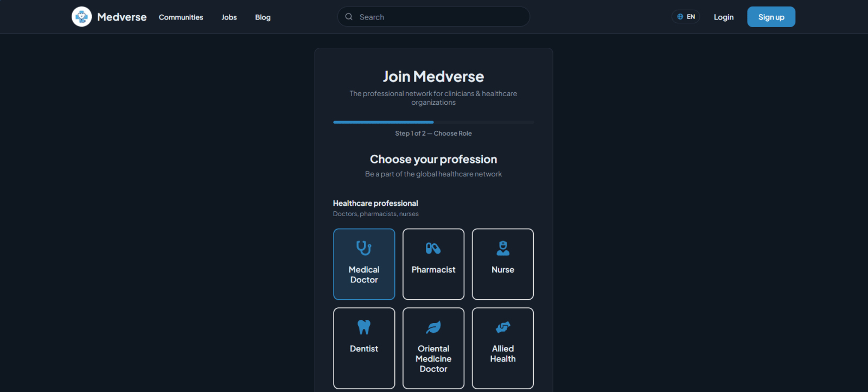Click the pills icon on Pharmacist
The image size is (868, 392).
coord(433,248)
